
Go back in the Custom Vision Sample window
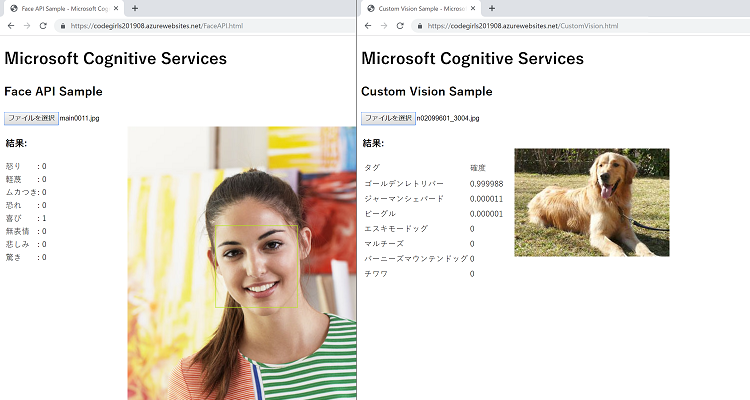coord(368,26)
